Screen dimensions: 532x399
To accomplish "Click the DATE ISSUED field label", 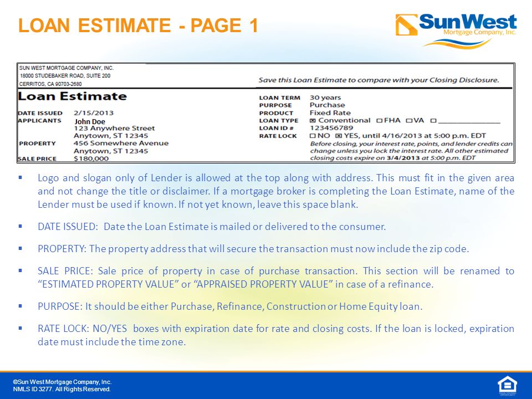I will 40,113.
